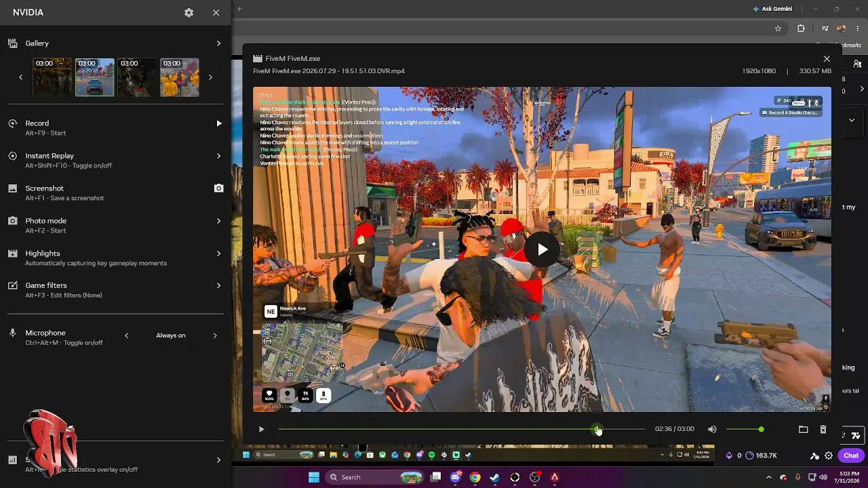Screen dimensions: 868x488
Task: Click the Record icon in the sidebar
Action: pyautogui.click(x=13, y=123)
